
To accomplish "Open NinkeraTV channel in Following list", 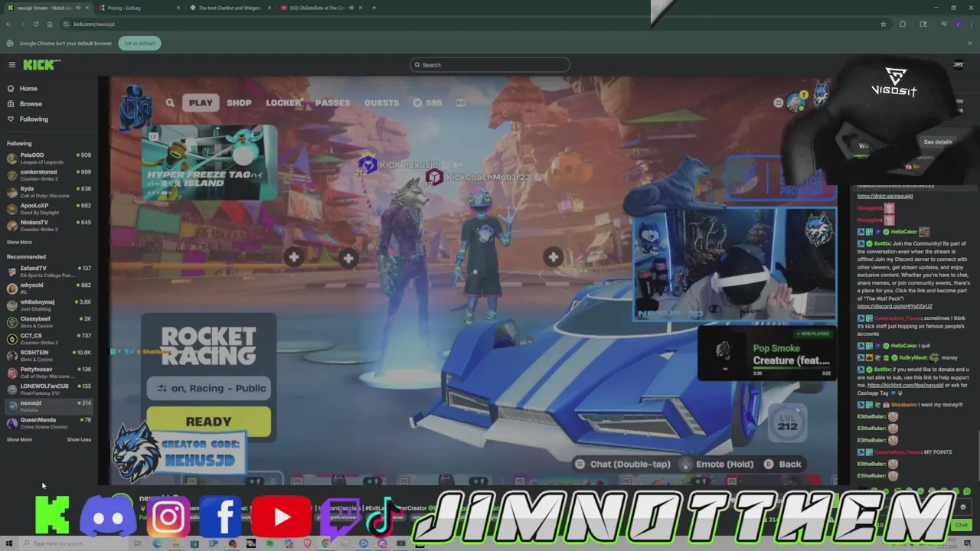I will (x=48, y=226).
